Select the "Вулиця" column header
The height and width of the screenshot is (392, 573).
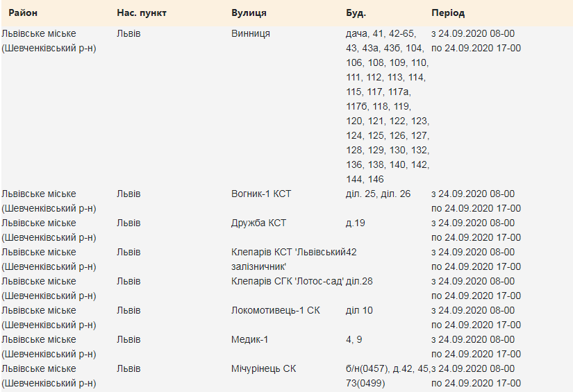point(249,13)
